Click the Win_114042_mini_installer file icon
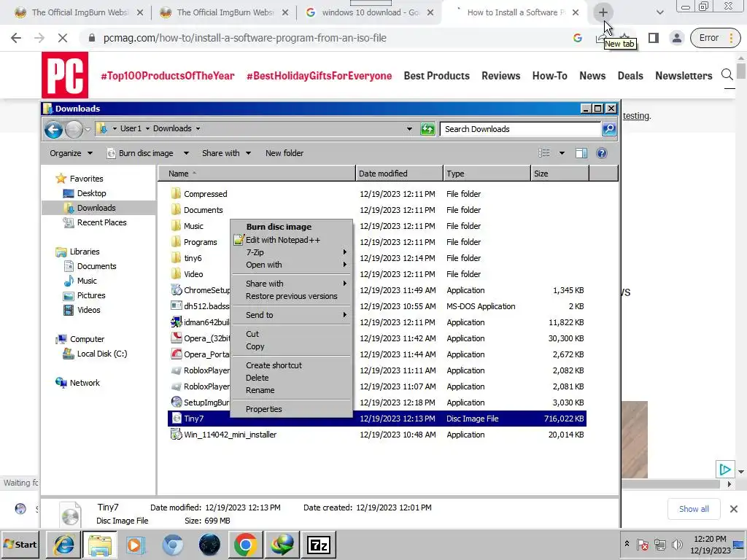 click(x=177, y=435)
